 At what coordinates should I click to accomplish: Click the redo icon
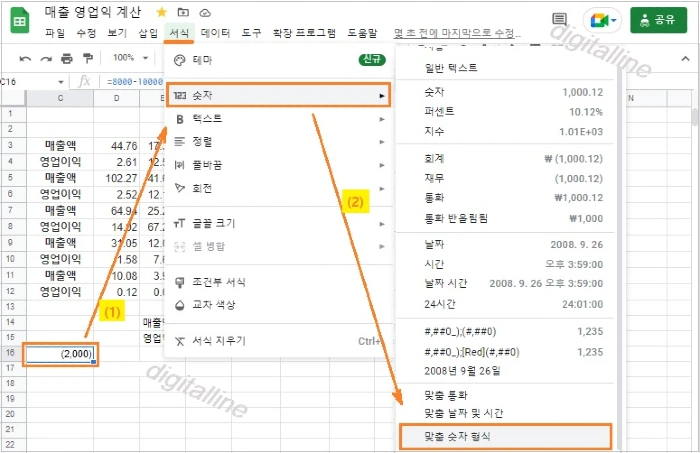tap(46, 58)
